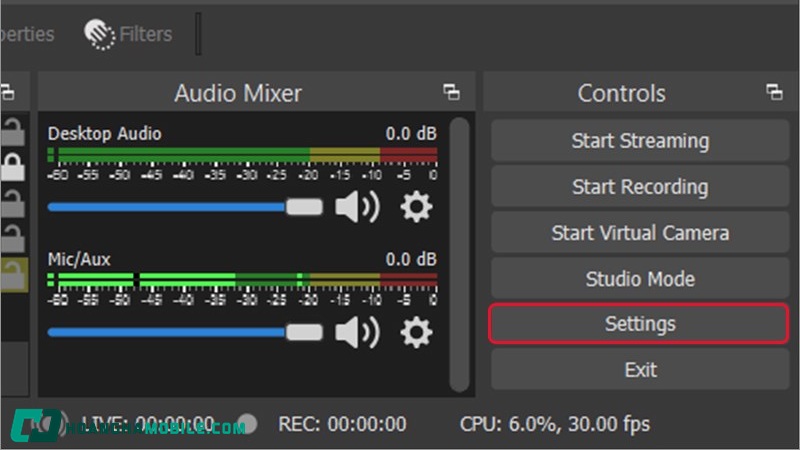
Task: Open Mic/Aux gear settings
Action: pyautogui.click(x=416, y=332)
